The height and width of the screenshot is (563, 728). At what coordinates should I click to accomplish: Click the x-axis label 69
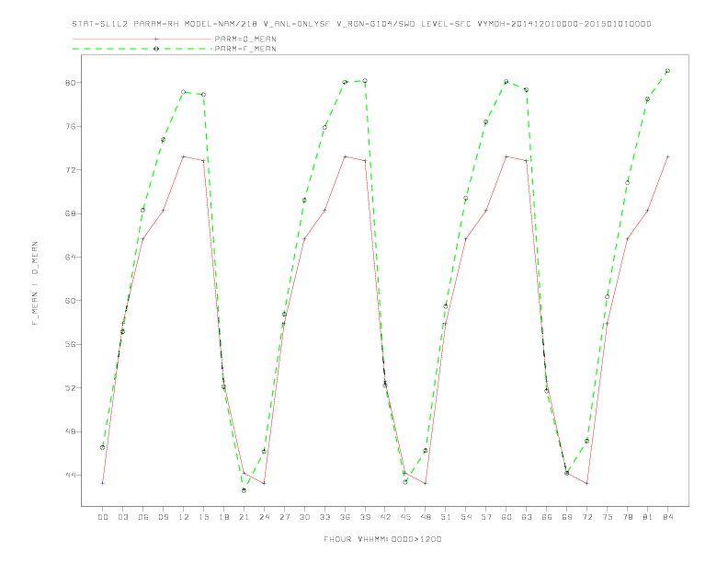tap(567, 517)
